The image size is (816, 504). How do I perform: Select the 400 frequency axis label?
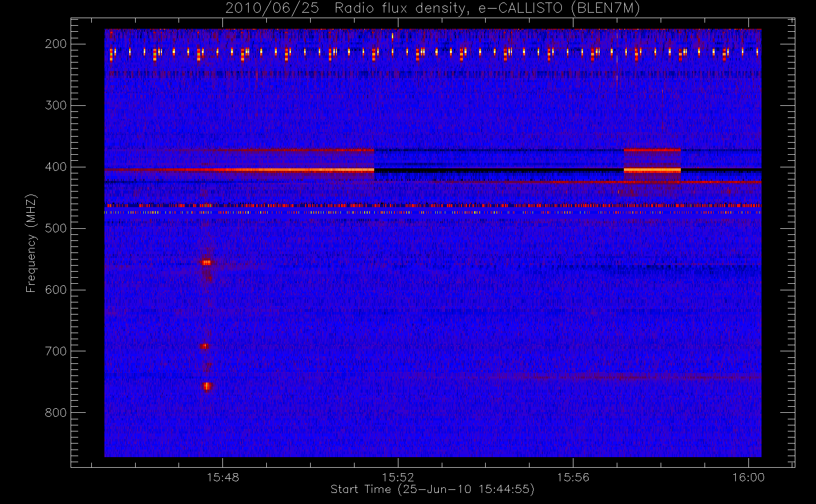point(55,167)
